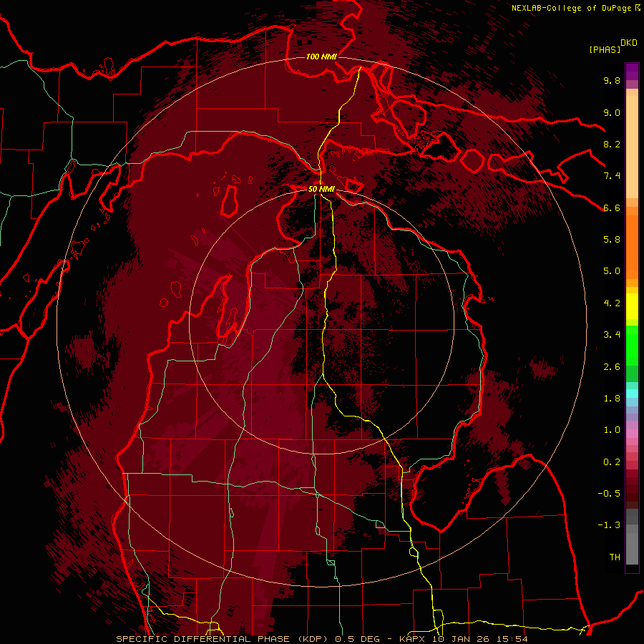The width and height of the screenshot is (644, 644).
Task: Click the 5.8 value on the legend
Action: [612, 240]
